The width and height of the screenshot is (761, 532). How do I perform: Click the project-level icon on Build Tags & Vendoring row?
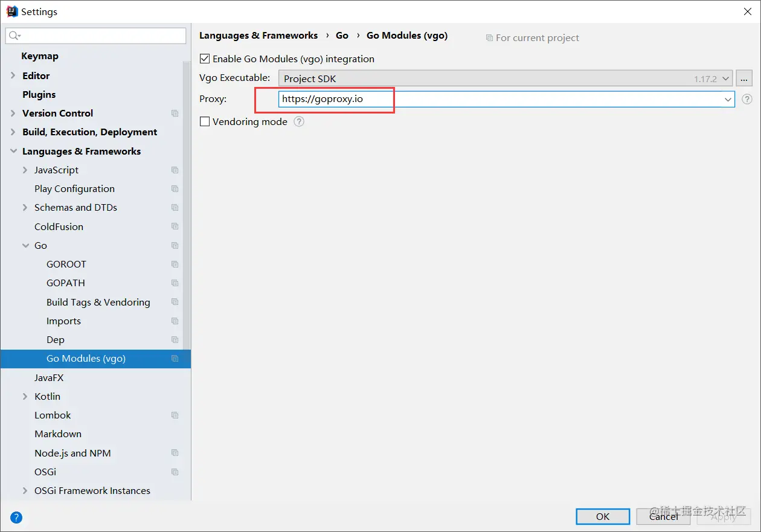click(x=175, y=303)
